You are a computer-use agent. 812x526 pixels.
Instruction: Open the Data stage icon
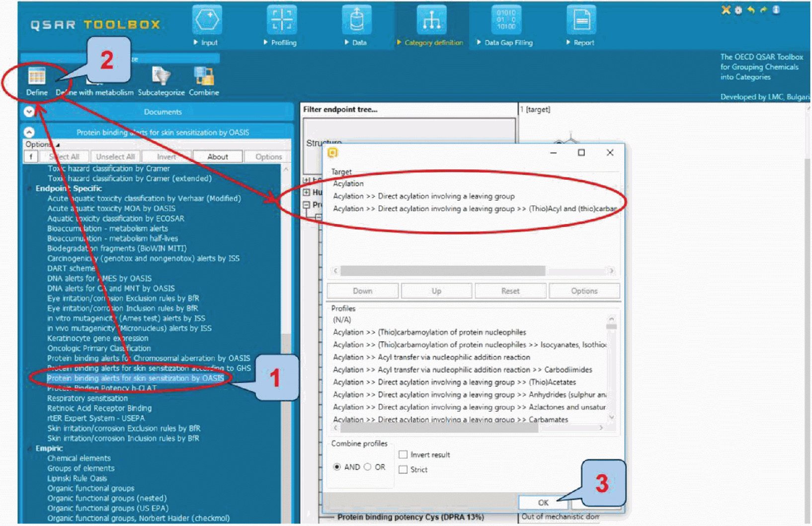[x=356, y=20]
